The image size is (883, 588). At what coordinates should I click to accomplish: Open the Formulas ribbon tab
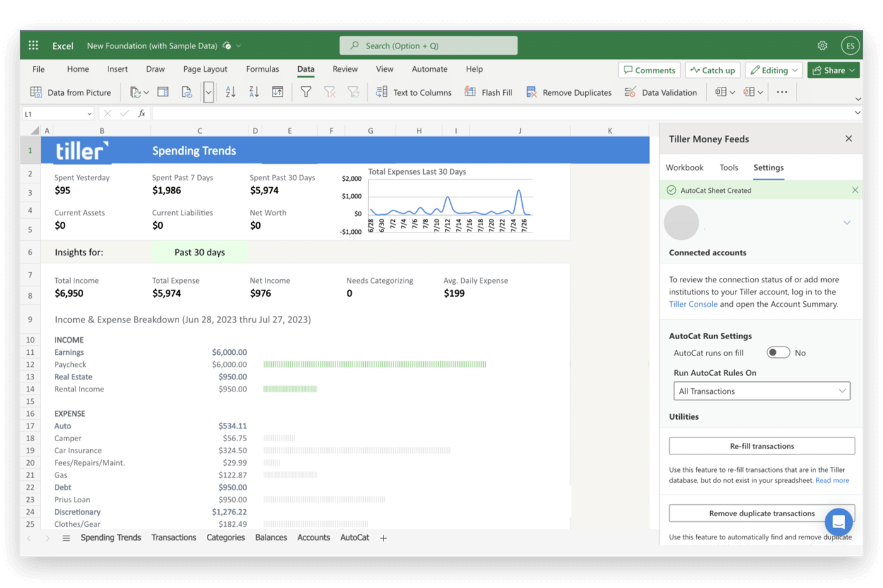262,69
